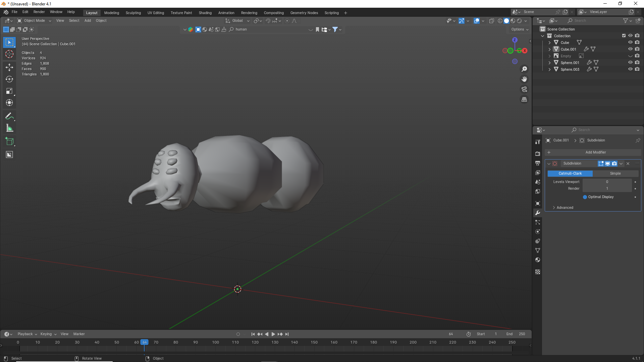Activate the Annotate pencil tool
Image resolution: width=644 pixels, height=362 pixels.
coord(9,116)
